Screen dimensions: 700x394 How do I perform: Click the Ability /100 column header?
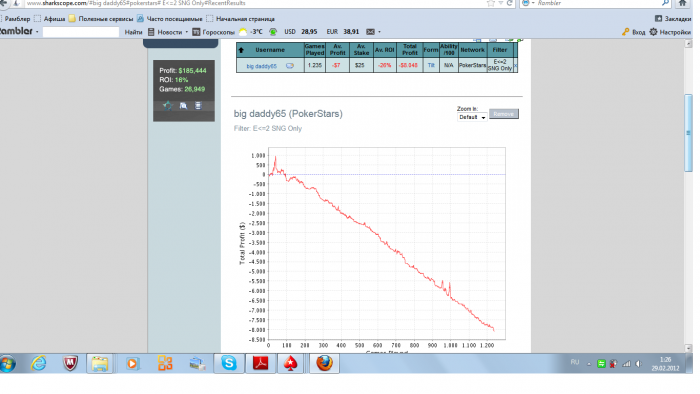[449, 50]
